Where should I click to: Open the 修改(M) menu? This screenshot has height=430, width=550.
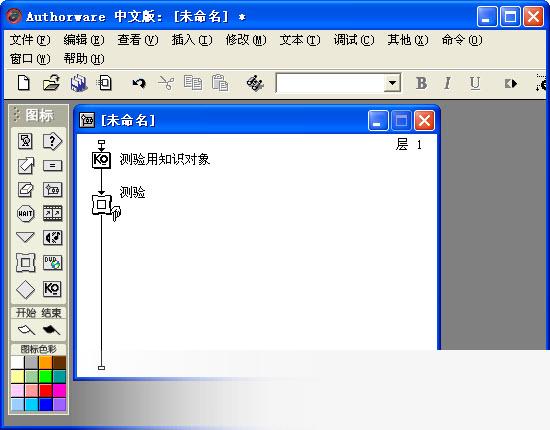pyautogui.click(x=246, y=40)
